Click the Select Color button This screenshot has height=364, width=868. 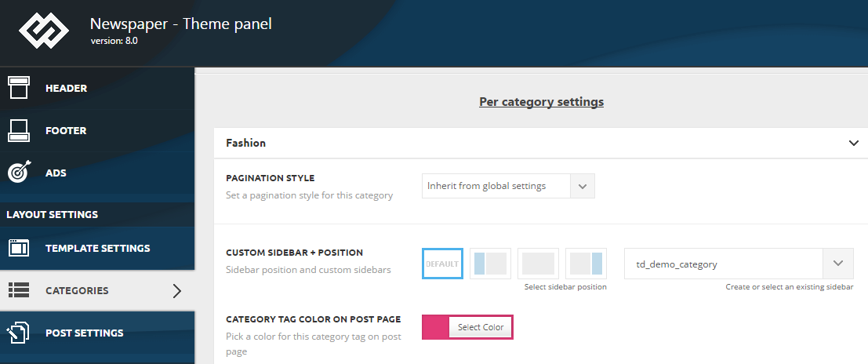click(x=481, y=327)
